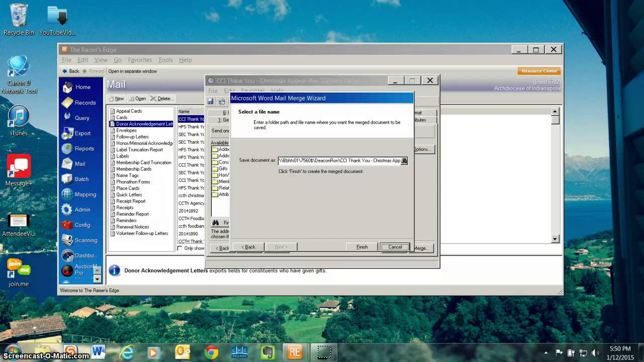This screenshot has height=362, width=644.
Task: Open the Help menu in Raiser's Edge
Action: click(x=185, y=60)
